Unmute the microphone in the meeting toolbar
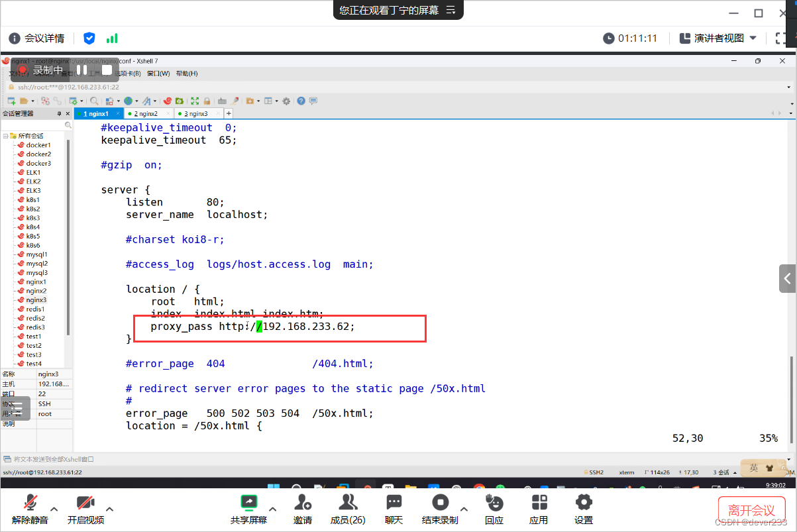 click(x=30, y=509)
